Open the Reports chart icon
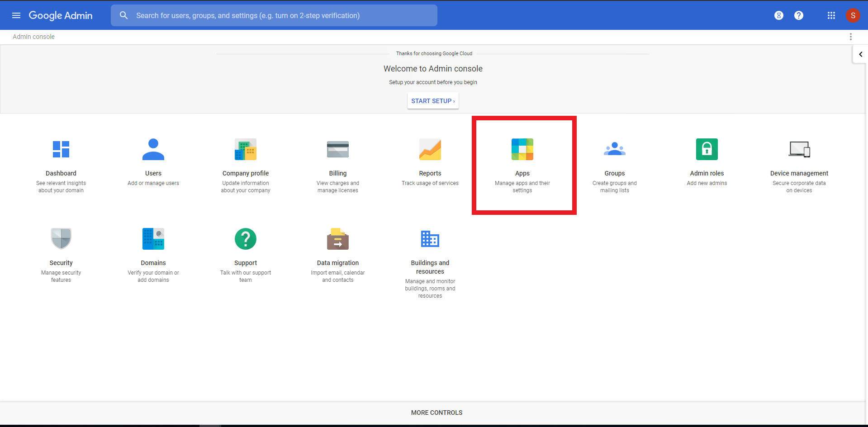The image size is (868, 427). click(x=430, y=149)
